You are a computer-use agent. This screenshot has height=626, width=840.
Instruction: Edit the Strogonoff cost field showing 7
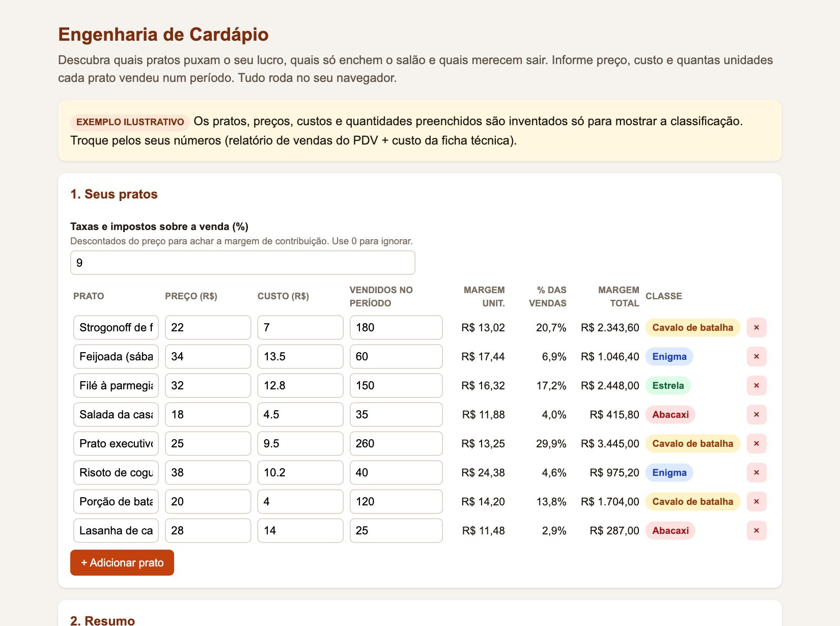pos(300,327)
